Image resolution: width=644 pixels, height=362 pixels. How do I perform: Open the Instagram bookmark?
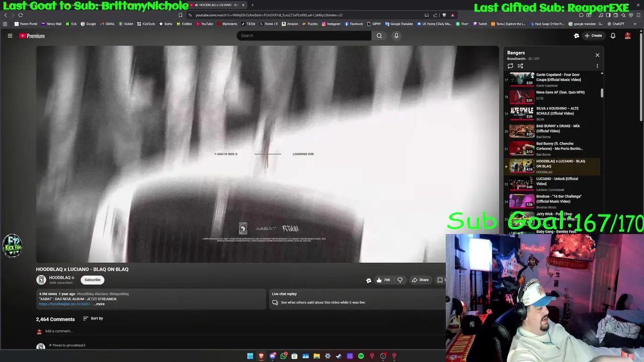coord(331,24)
